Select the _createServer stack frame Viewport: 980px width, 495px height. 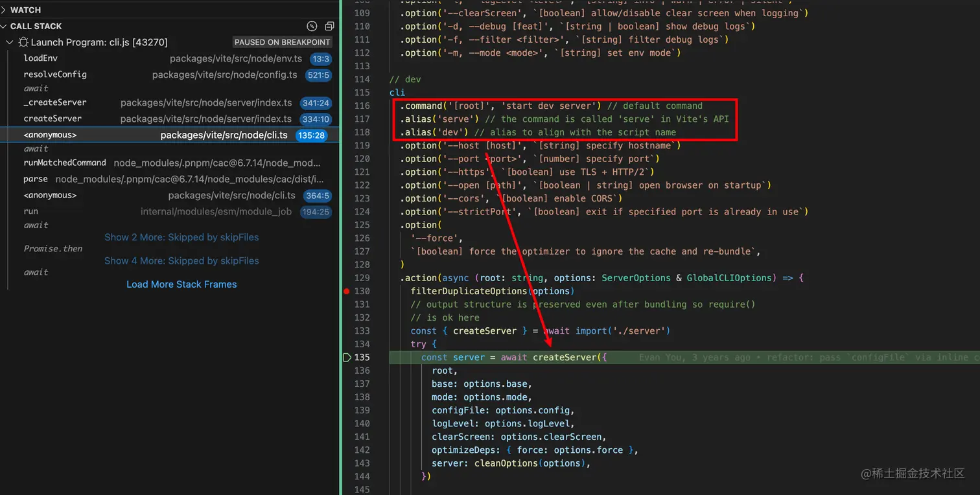point(170,103)
